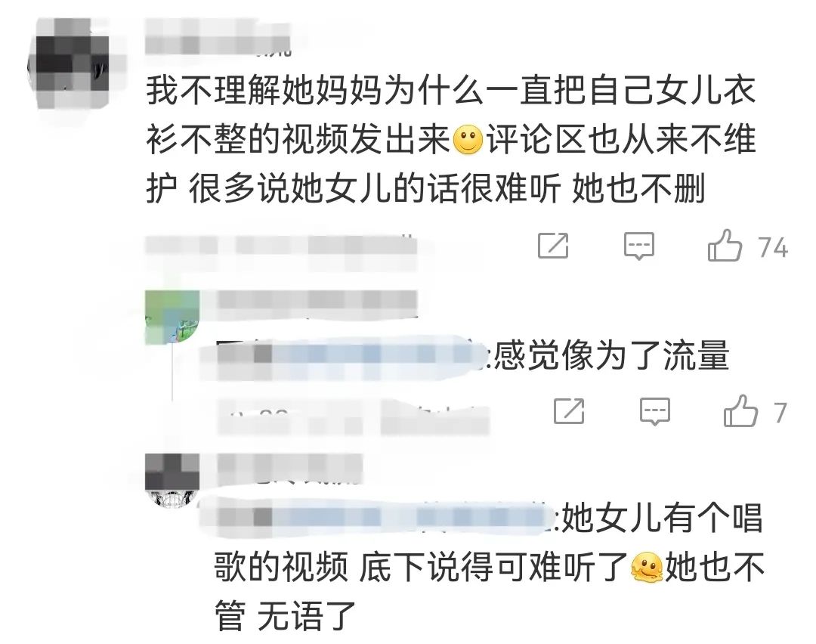Click the 74 like count
This screenshot has width=816, height=644.
tap(773, 248)
